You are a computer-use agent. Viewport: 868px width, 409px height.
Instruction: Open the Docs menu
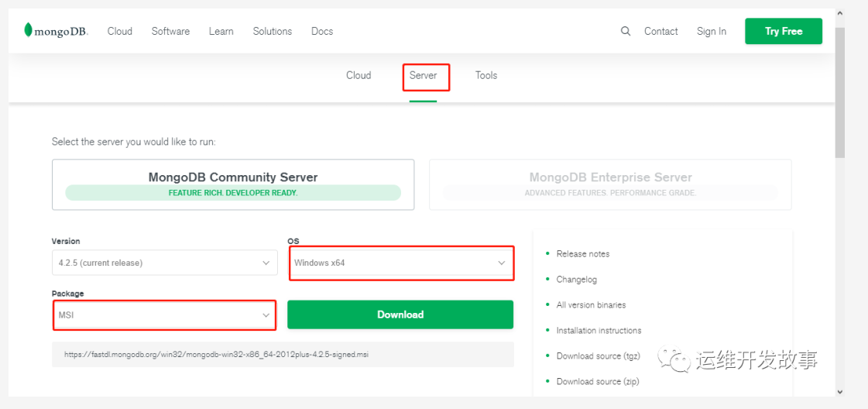click(x=322, y=31)
